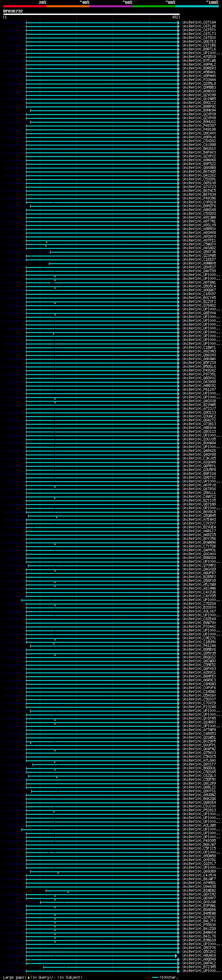Select hit UniRef100_C4J988

tap(199, 145)
